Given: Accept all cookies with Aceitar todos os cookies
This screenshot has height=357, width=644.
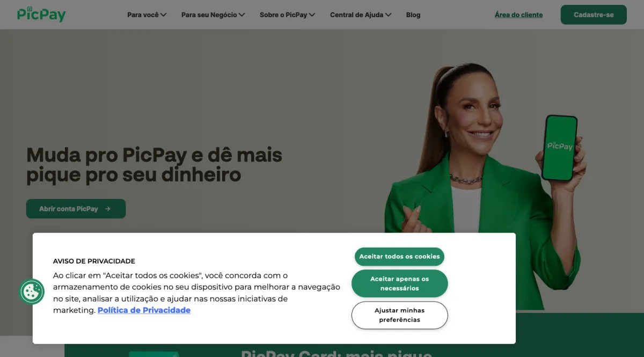Looking at the screenshot, I should [x=399, y=257].
